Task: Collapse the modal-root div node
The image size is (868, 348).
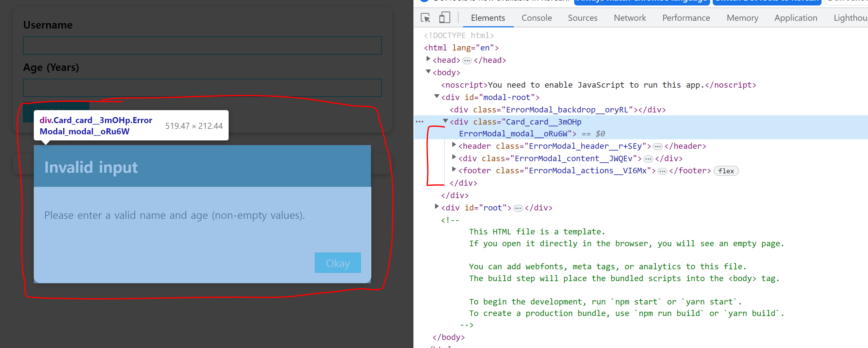Action: click(x=437, y=96)
